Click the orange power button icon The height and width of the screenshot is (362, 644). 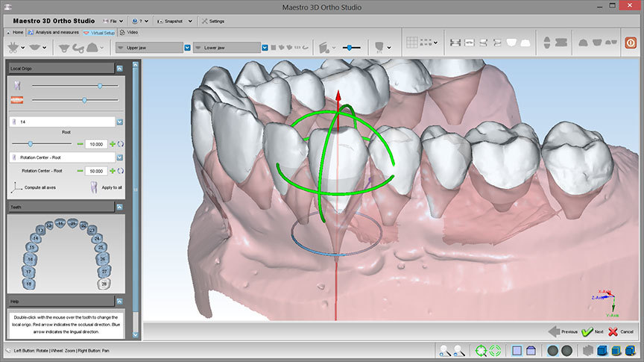tap(631, 43)
